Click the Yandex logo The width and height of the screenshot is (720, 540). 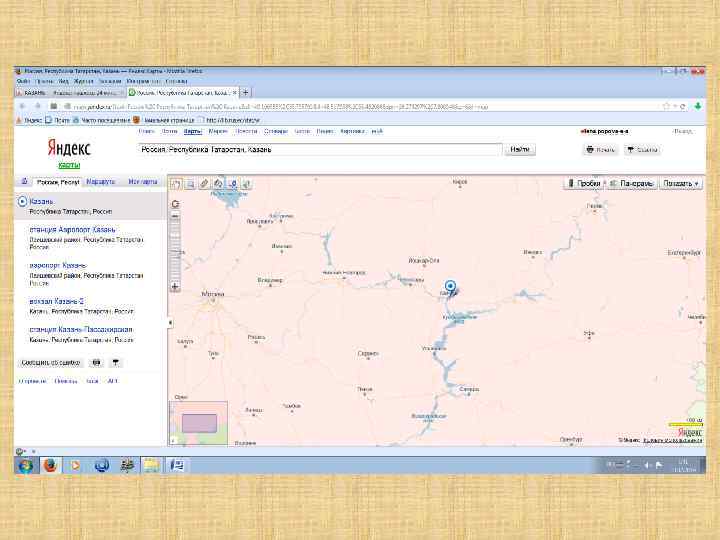point(69,148)
